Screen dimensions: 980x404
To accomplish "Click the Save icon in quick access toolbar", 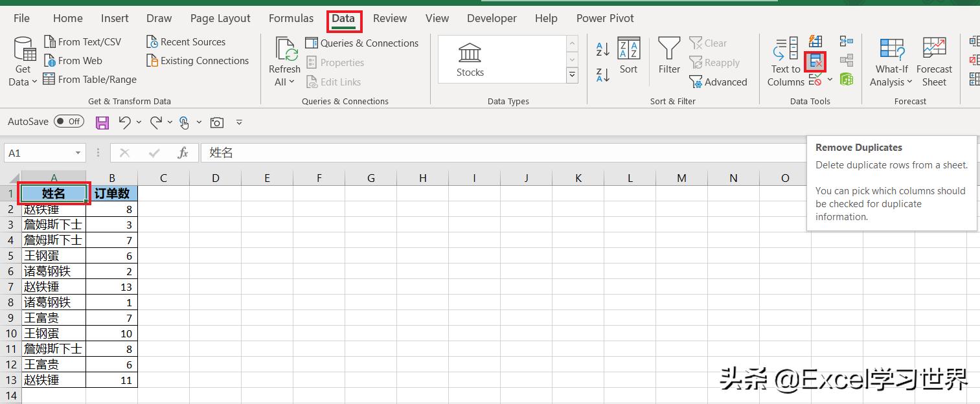I will point(102,122).
